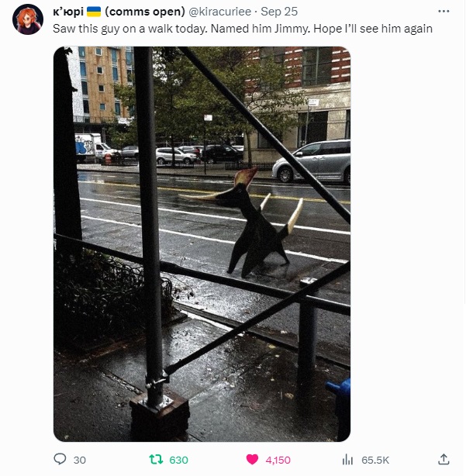
Task: Unlike the tweet via pink heart
Action: point(252,459)
